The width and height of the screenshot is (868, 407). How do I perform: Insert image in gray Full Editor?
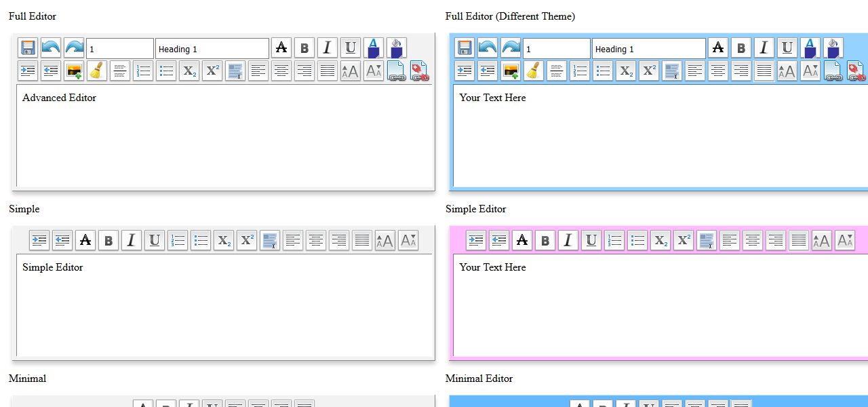[x=74, y=71]
